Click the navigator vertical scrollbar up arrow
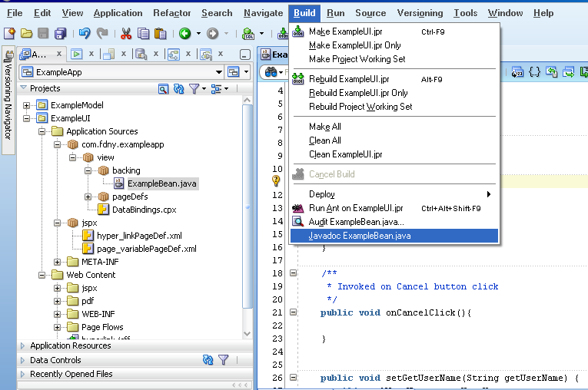 pyautogui.click(x=247, y=100)
